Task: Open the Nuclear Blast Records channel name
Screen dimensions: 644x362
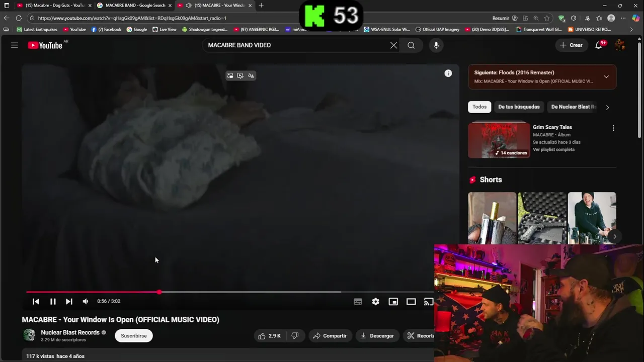Action: pos(70,332)
